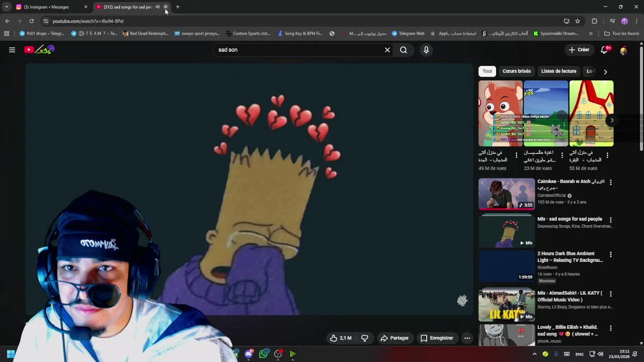Open the first squirrel short thumbnail
Screen dimensions: 644x362
tap(501, 114)
